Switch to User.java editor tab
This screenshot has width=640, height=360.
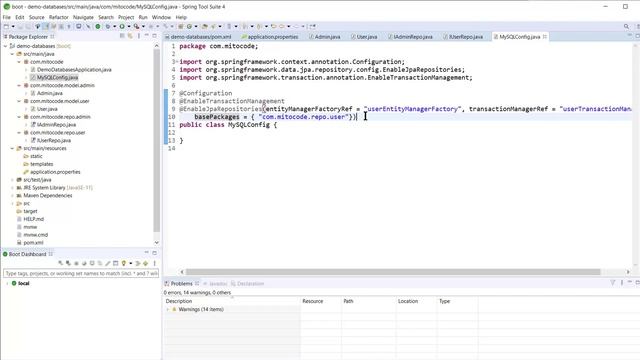pos(364,37)
